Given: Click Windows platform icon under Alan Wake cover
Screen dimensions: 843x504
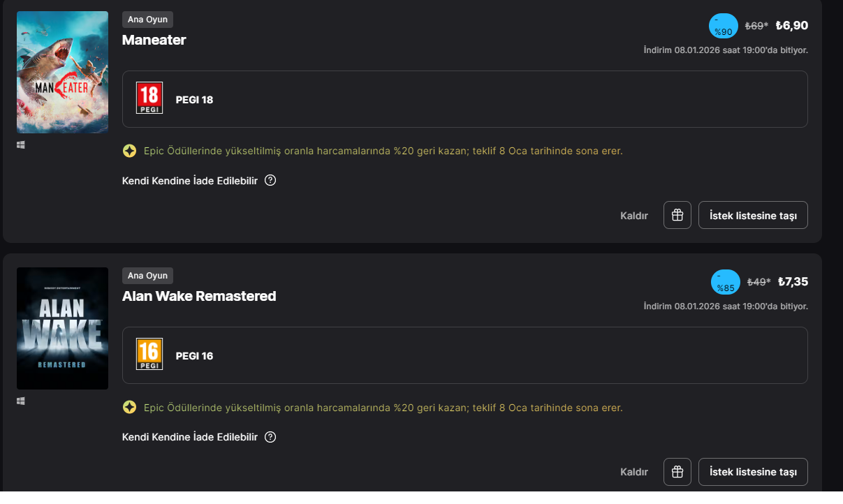Looking at the screenshot, I should point(21,401).
